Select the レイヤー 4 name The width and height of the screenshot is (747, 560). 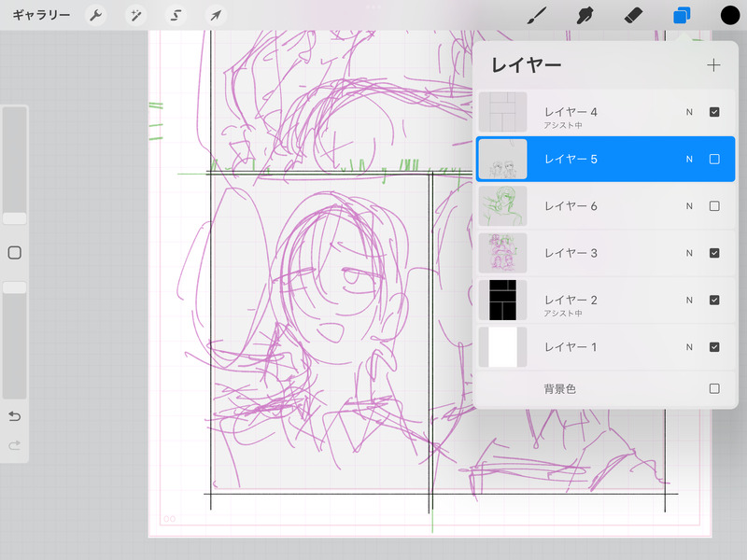coord(571,112)
